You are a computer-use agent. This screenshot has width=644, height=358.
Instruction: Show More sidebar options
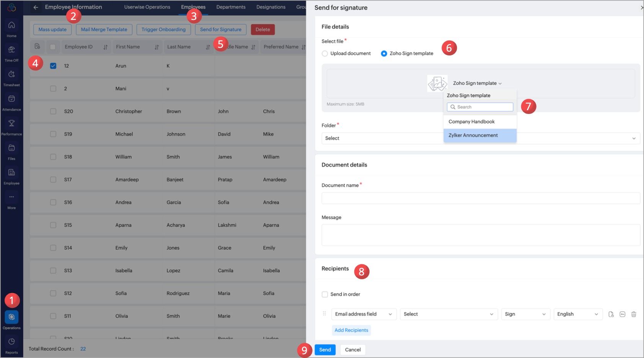tap(11, 201)
